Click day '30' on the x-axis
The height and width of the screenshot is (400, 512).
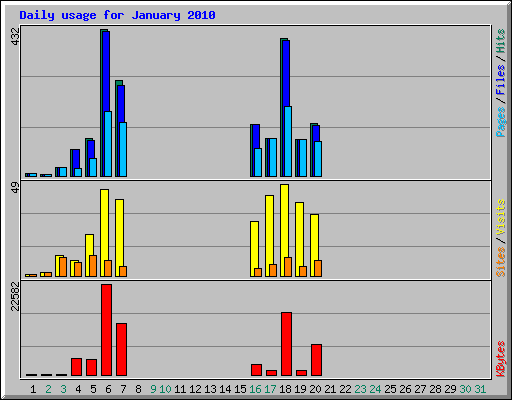(x=465, y=389)
